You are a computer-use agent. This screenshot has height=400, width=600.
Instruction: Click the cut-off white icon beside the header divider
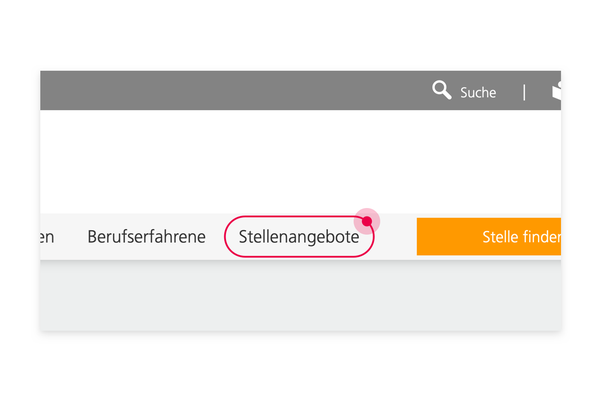click(x=556, y=91)
